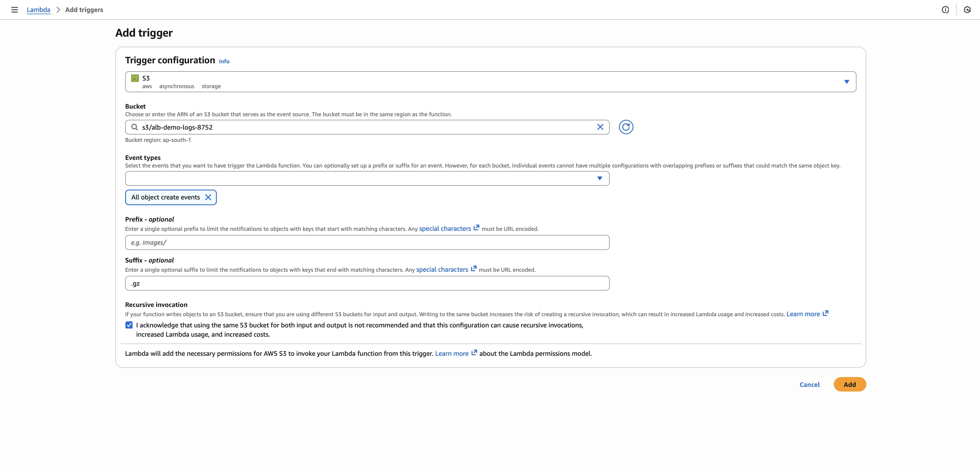Click the Add button

pos(849,384)
